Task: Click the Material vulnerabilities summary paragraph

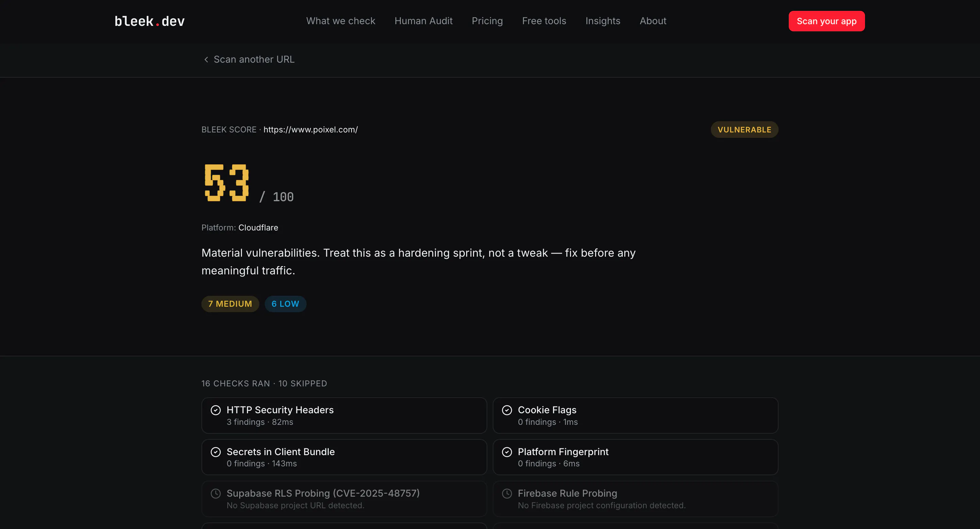Action: (x=419, y=261)
